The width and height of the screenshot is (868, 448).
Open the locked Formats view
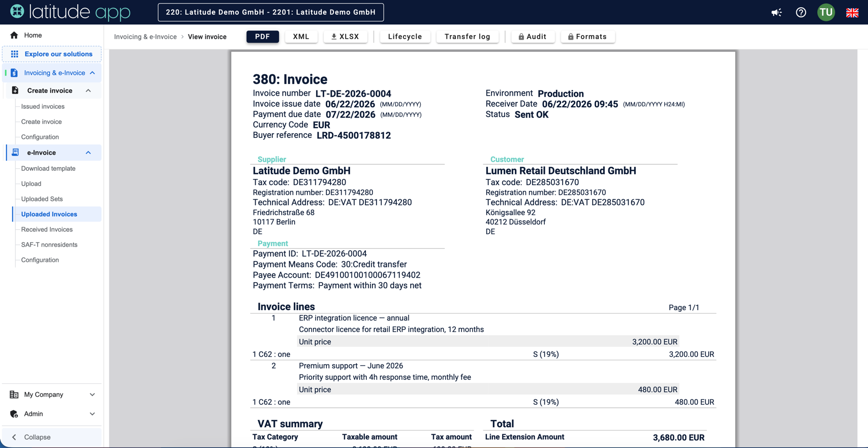[x=588, y=37]
